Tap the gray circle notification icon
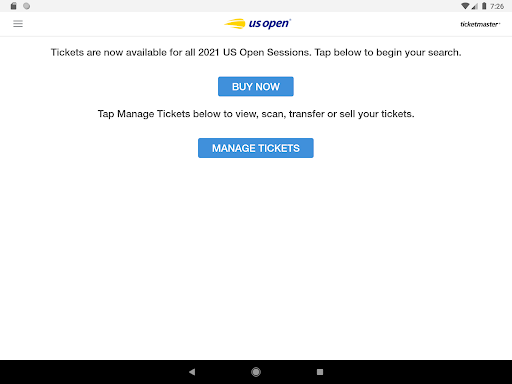This screenshot has width=512, height=384. pos(27,6)
